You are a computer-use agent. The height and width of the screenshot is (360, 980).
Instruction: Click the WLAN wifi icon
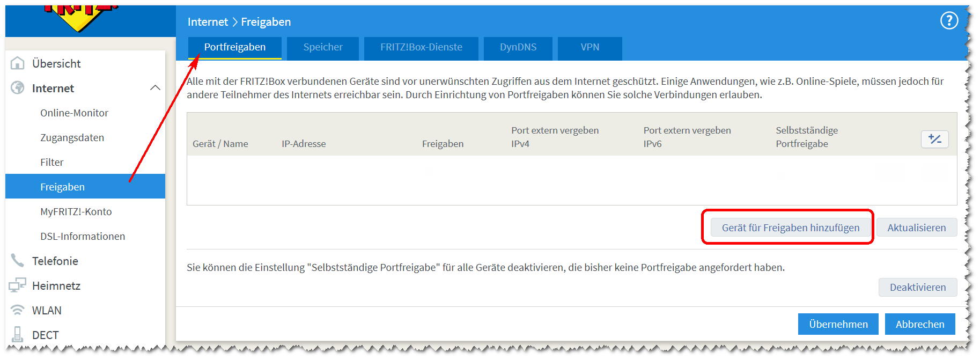tap(18, 310)
